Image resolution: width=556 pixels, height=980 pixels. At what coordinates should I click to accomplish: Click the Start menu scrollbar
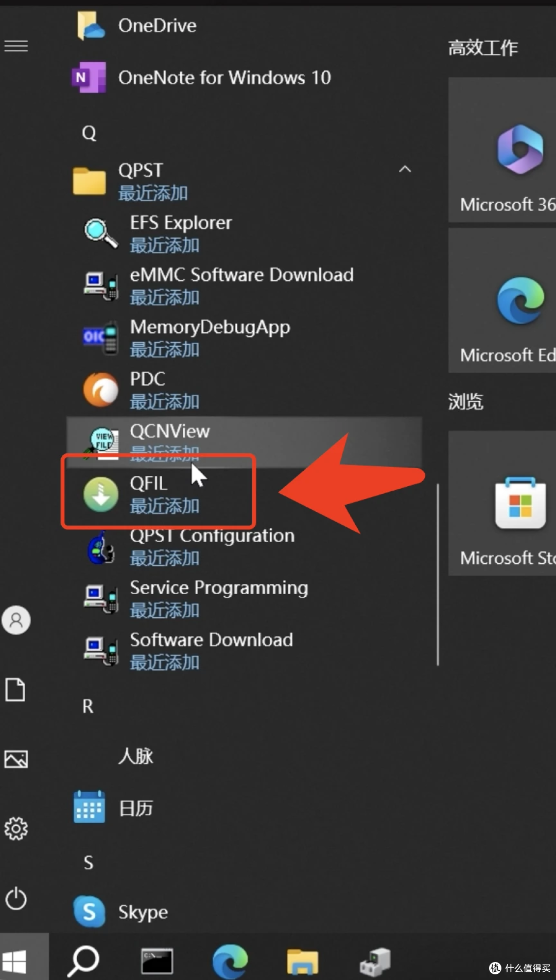point(438,574)
